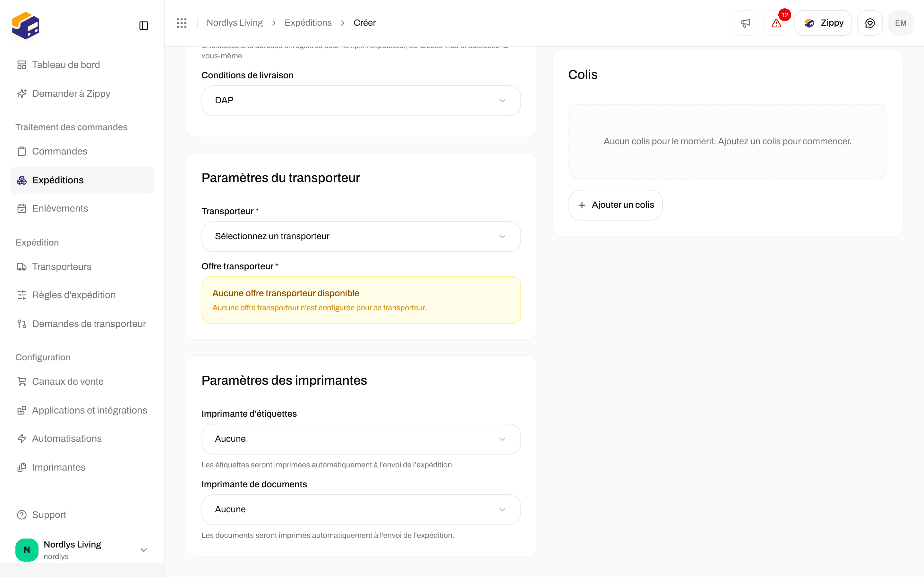
Task: View the alerts warning icon with 12 badge
Action: click(x=776, y=23)
